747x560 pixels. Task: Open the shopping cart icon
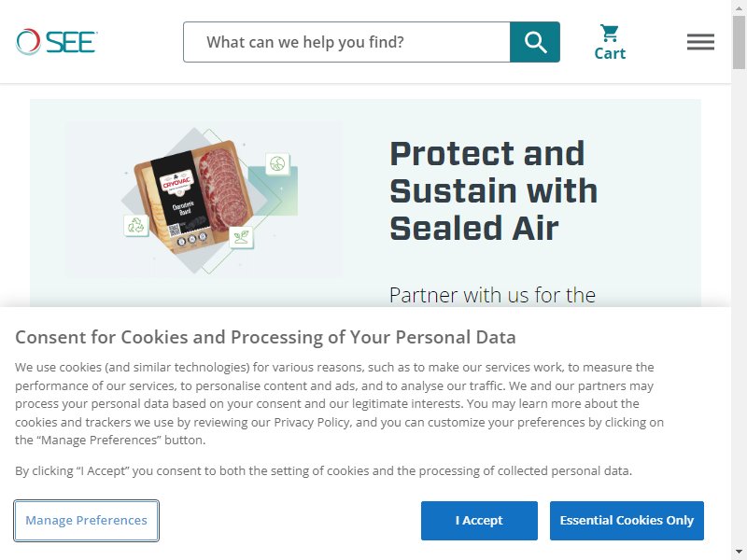click(x=610, y=33)
